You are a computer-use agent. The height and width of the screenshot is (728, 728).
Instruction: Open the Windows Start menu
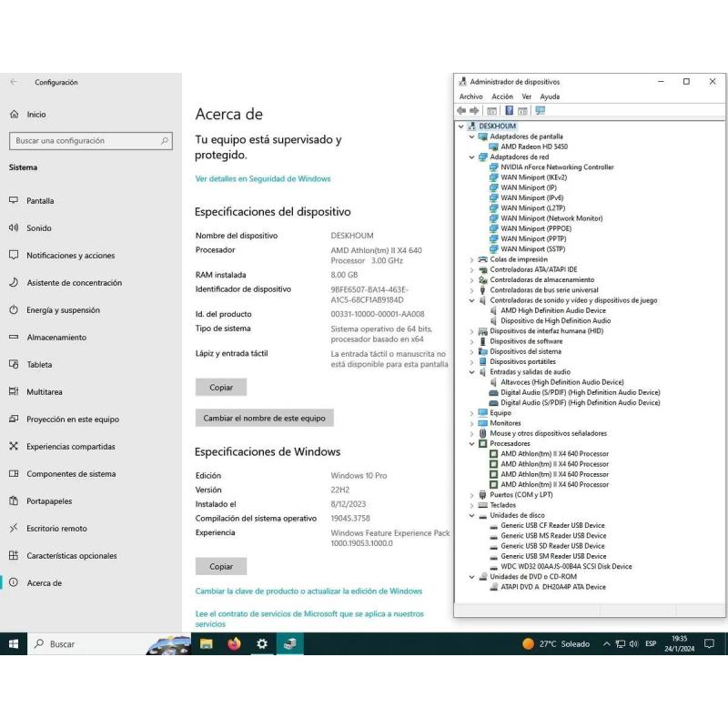(14, 644)
